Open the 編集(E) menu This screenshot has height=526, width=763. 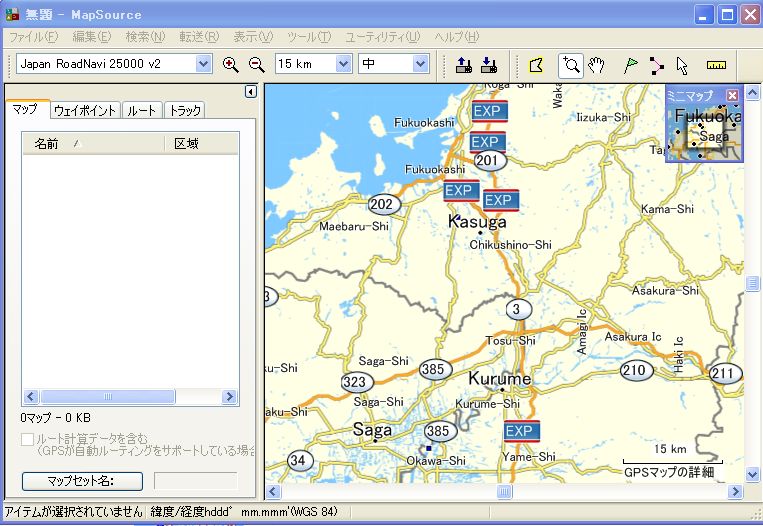tap(91, 36)
